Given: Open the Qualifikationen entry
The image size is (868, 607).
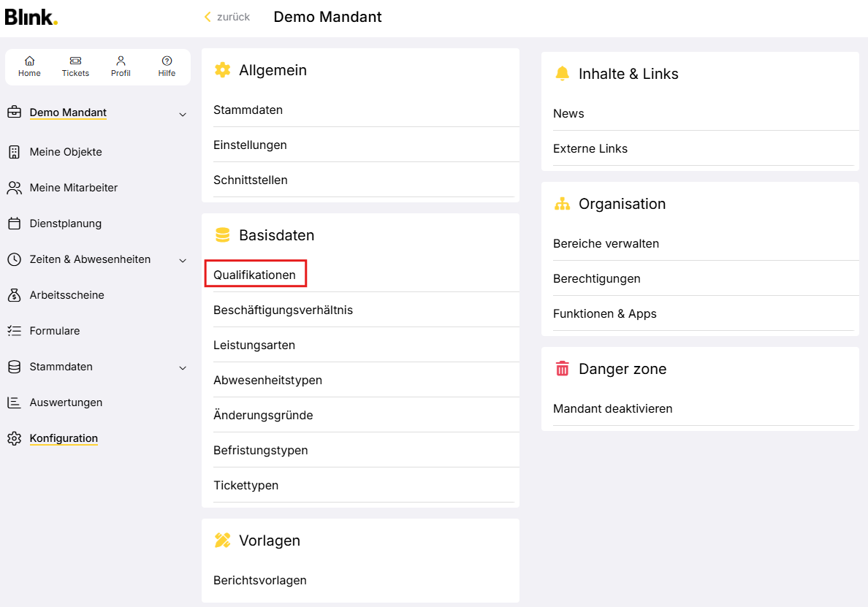Looking at the screenshot, I should 254,275.
